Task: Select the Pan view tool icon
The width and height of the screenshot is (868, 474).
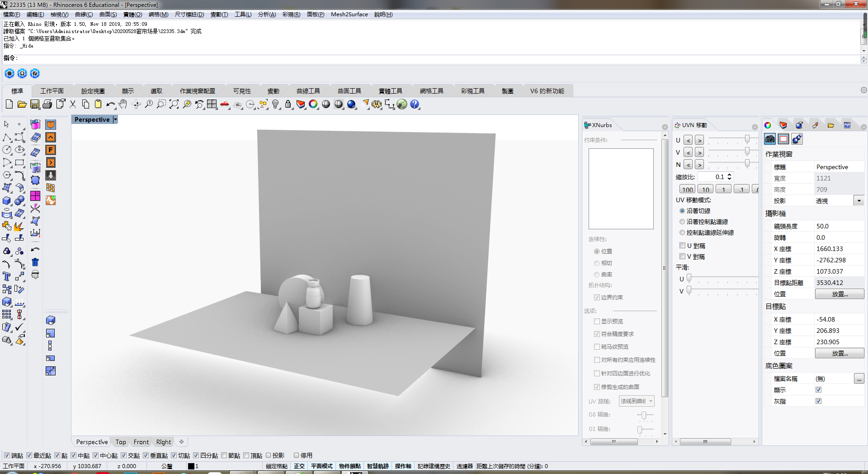Action: [x=122, y=104]
